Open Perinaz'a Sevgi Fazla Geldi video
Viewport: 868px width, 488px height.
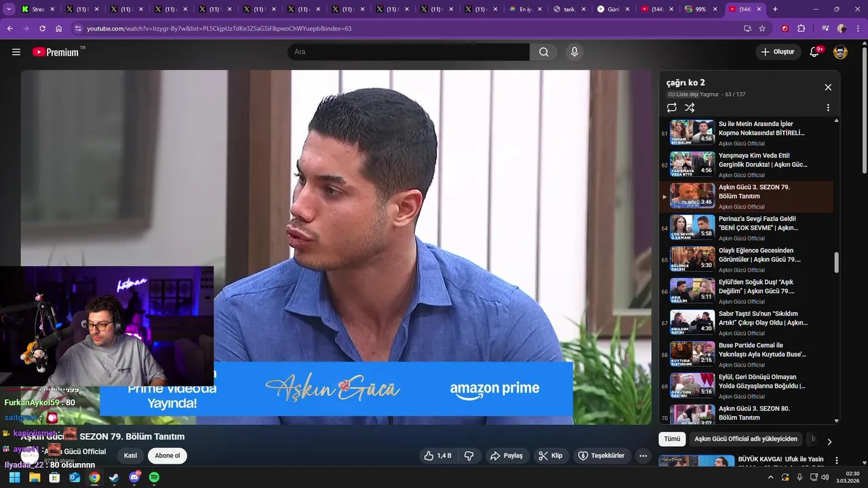pos(746,228)
